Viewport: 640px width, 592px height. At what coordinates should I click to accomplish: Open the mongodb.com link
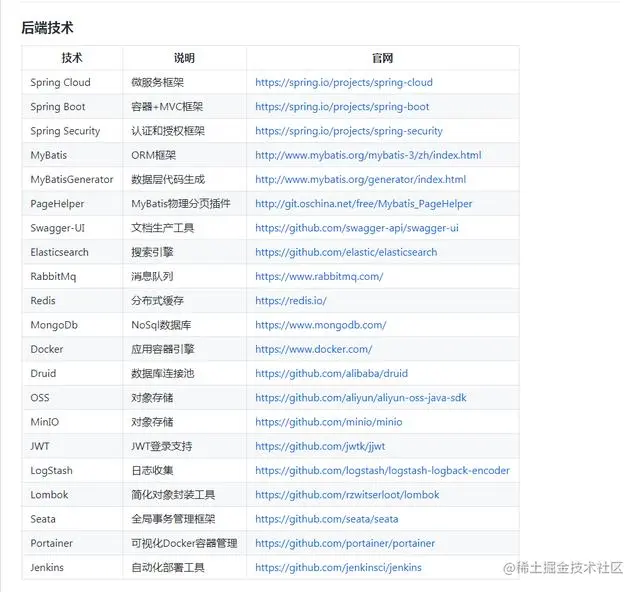320,325
